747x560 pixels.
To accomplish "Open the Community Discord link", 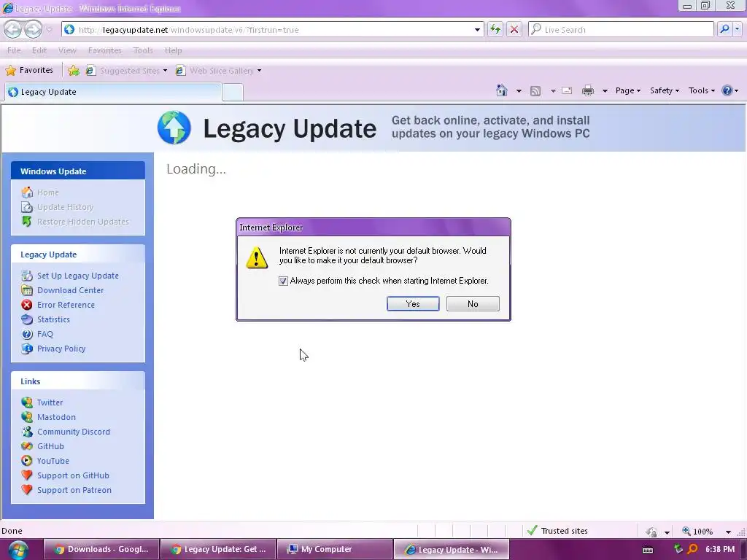I will (x=74, y=432).
